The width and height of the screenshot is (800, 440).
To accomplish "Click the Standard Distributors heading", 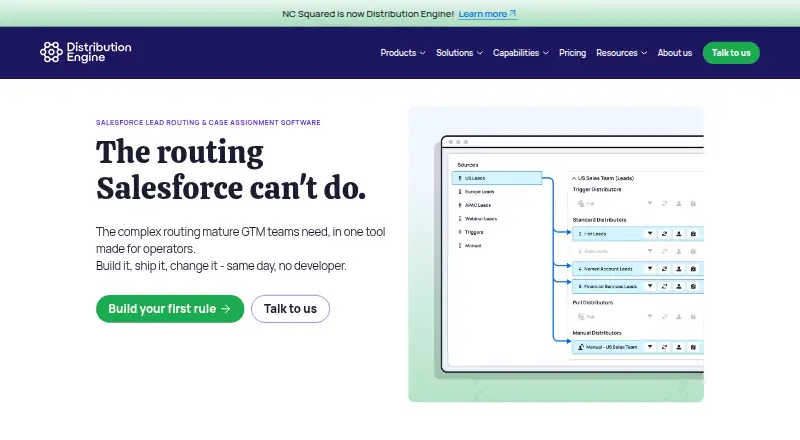I will pyautogui.click(x=599, y=219).
